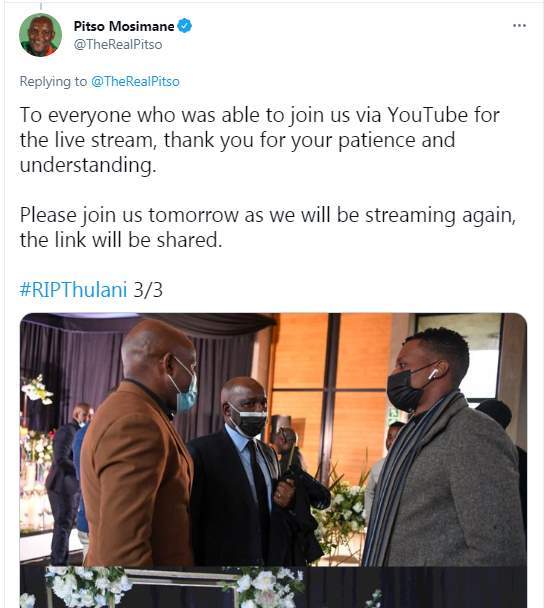Click the 'Please join us tomorrow' paragraph
Image resolution: width=544 pixels, height=608 pixels.
(268, 227)
